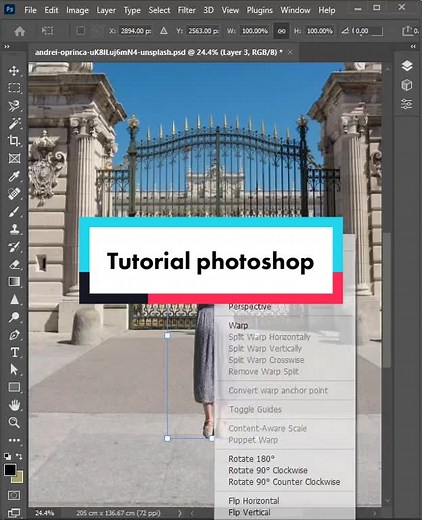
Task: Open the Layer menu
Action: click(106, 10)
